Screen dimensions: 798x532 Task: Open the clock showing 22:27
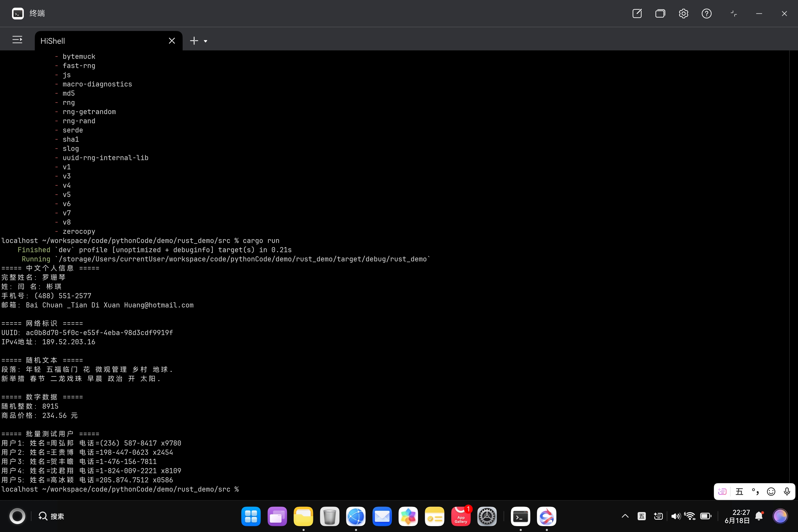[x=737, y=516]
